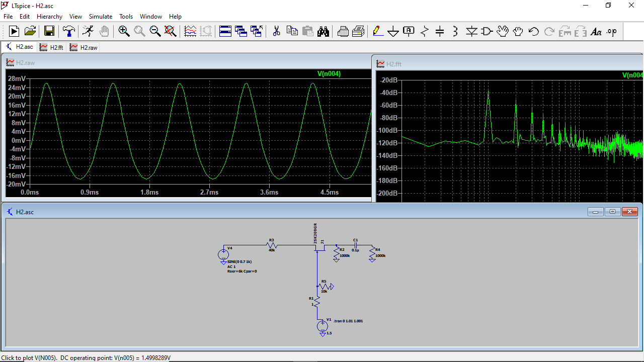Click the Find binoculars icon
Screen dimensions: 644x362
click(323, 31)
